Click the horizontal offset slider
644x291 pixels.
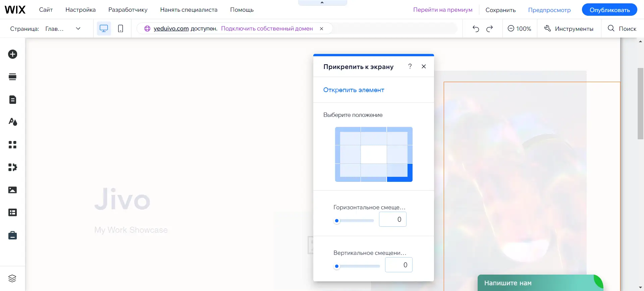pyautogui.click(x=355, y=221)
